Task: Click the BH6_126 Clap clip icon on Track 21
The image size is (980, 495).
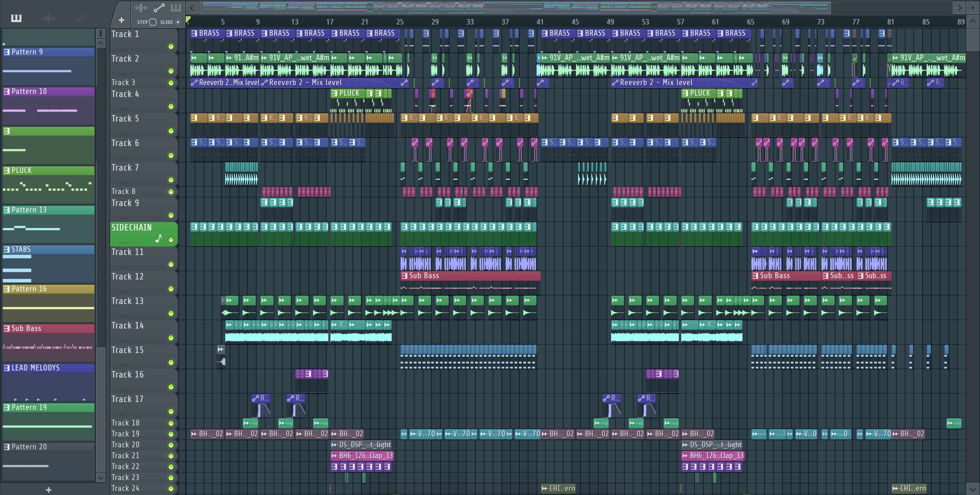Action: pyautogui.click(x=334, y=456)
